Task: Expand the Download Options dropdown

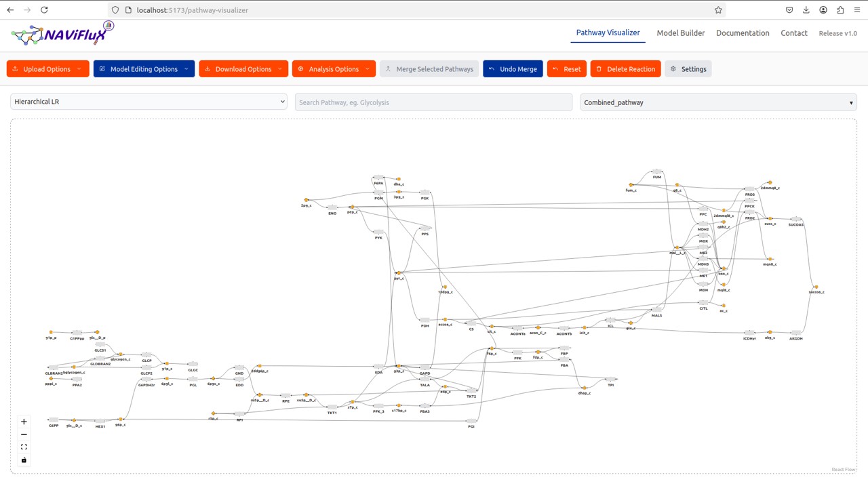Action: (243, 69)
